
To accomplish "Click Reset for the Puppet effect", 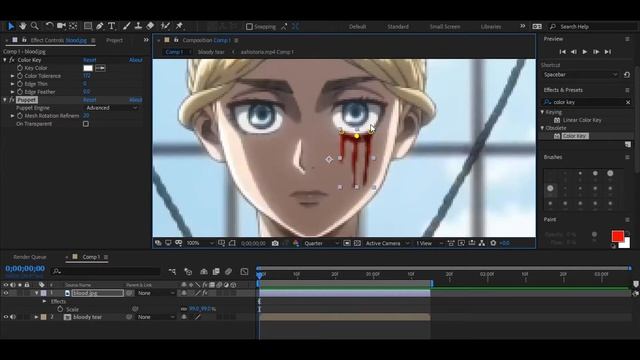I will (89, 100).
